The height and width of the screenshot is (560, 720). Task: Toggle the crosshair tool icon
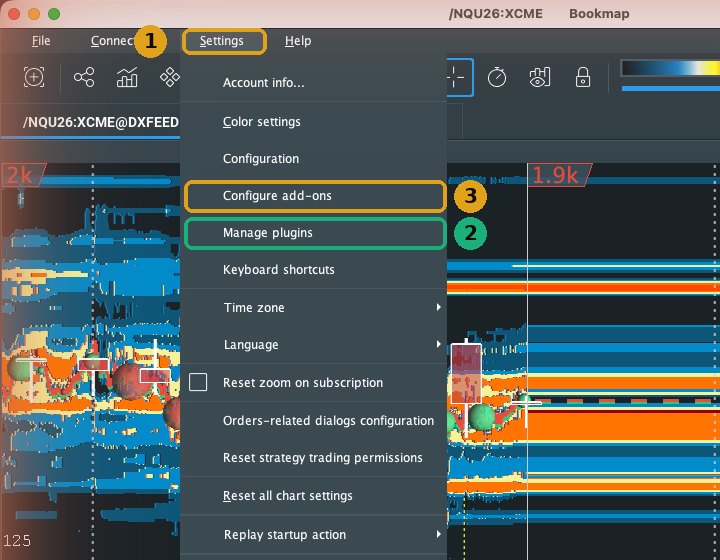(459, 77)
